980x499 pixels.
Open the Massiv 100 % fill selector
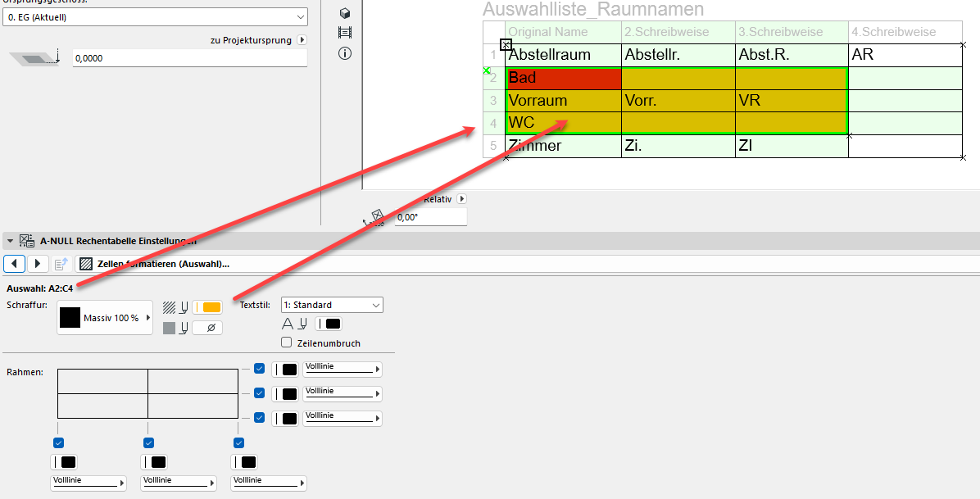pos(105,318)
